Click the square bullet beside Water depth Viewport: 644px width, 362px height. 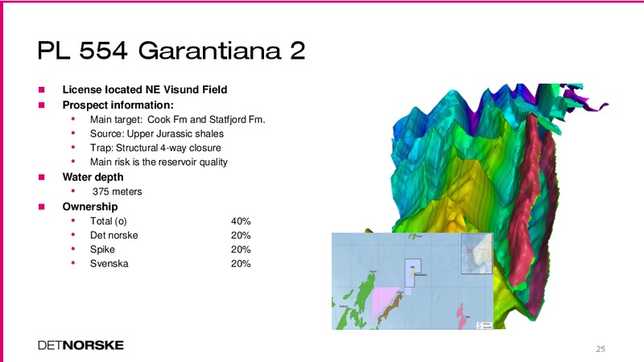[x=42, y=177]
